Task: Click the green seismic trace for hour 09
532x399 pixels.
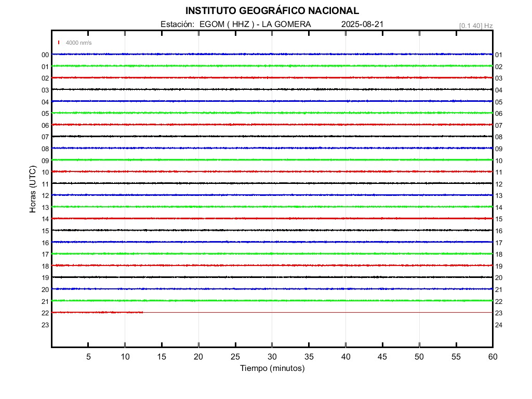Action: [x=272, y=160]
